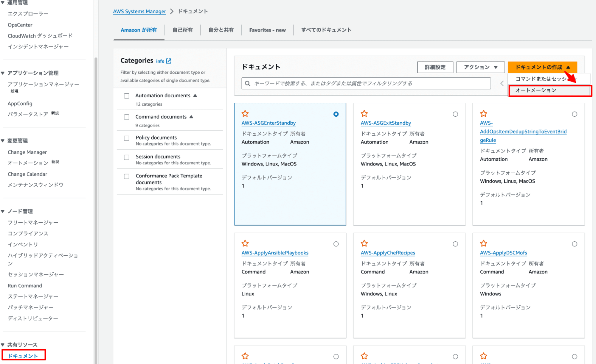Go to the previous page with the chevron
This screenshot has width=596, height=364.
pos(502,83)
